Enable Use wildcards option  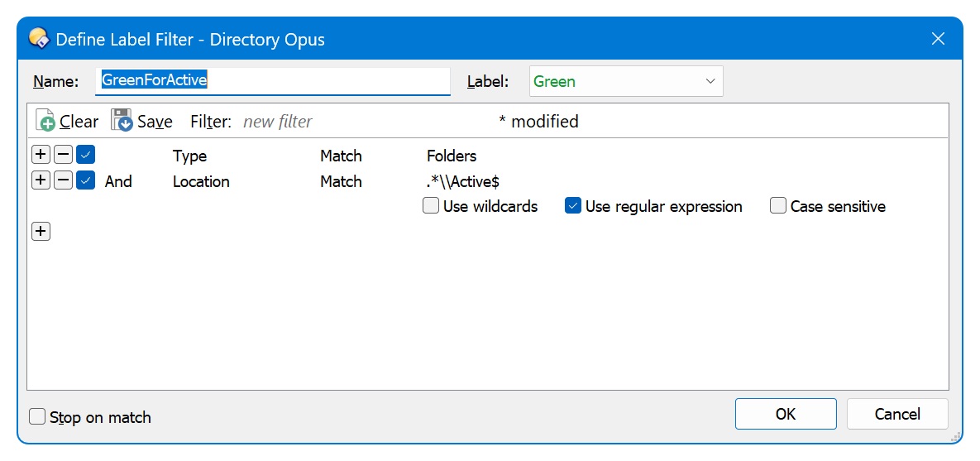(x=480, y=206)
